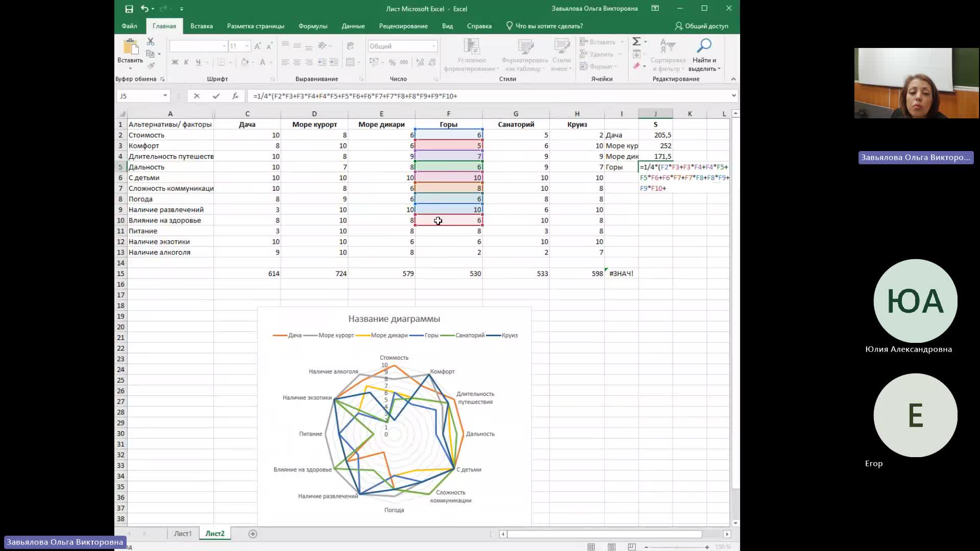Click the decrease font size icon
Screen dimensions: 980x551
(269, 46)
